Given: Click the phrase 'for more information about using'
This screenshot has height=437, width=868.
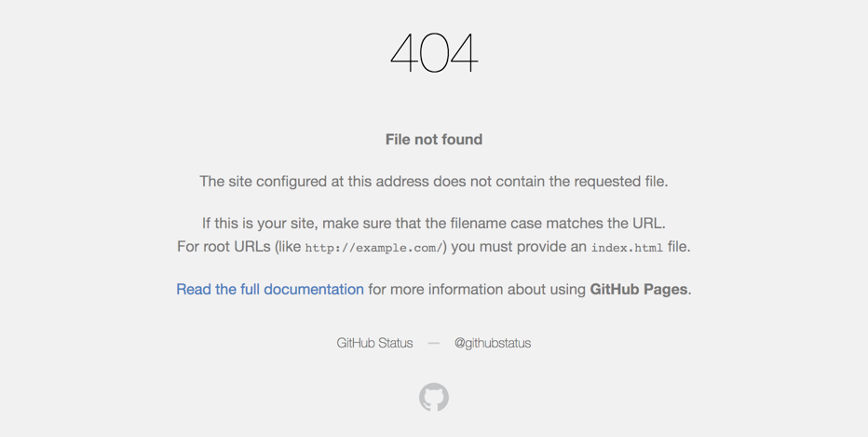Looking at the screenshot, I should (x=476, y=289).
